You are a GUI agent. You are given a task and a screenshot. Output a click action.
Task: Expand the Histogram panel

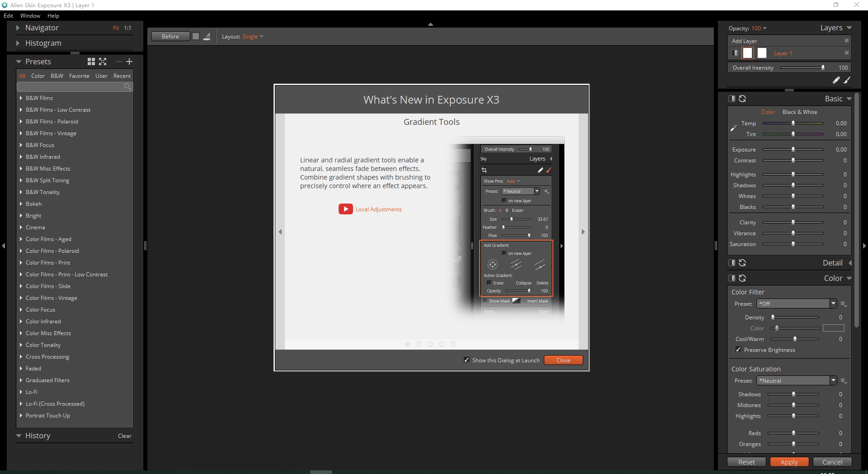coord(18,43)
